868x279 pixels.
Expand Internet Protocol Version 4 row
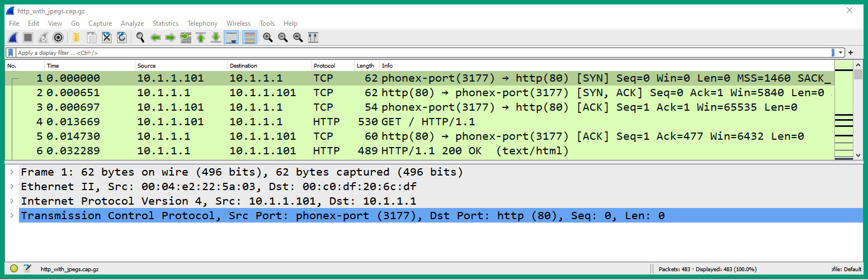[x=12, y=201]
